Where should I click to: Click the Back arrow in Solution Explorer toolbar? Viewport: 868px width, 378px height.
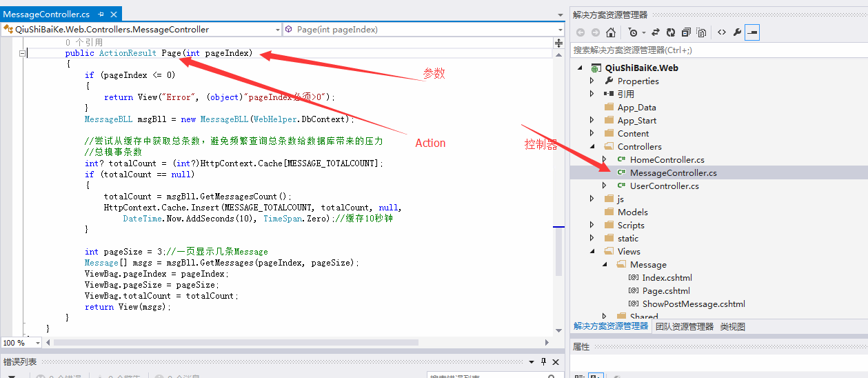pyautogui.click(x=581, y=32)
